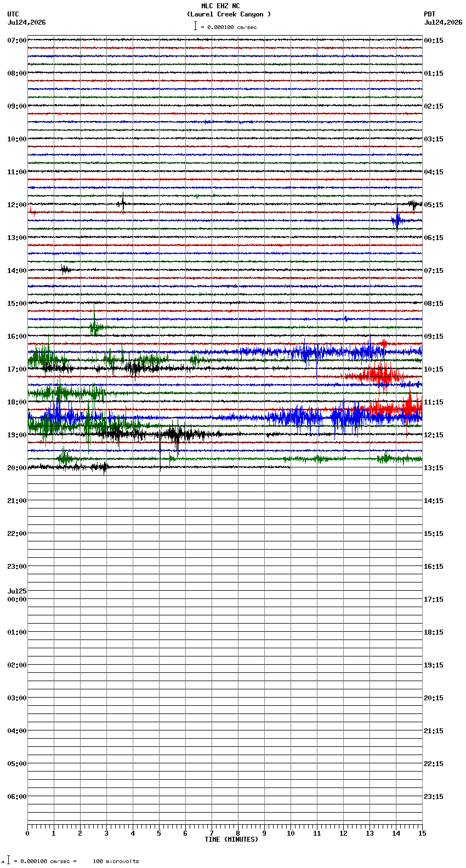
Task: Click the 'PDT' label at top right
Action: coord(430,14)
